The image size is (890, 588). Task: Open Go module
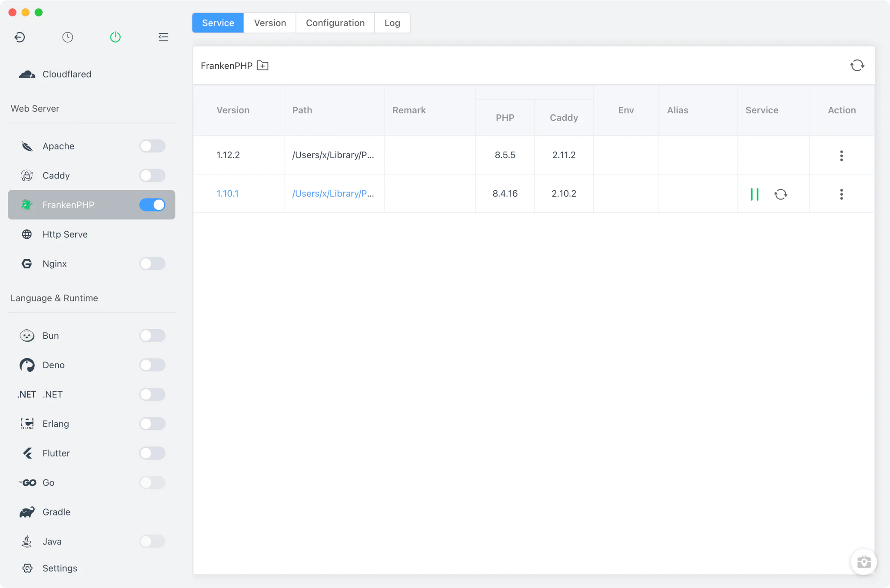click(91, 482)
